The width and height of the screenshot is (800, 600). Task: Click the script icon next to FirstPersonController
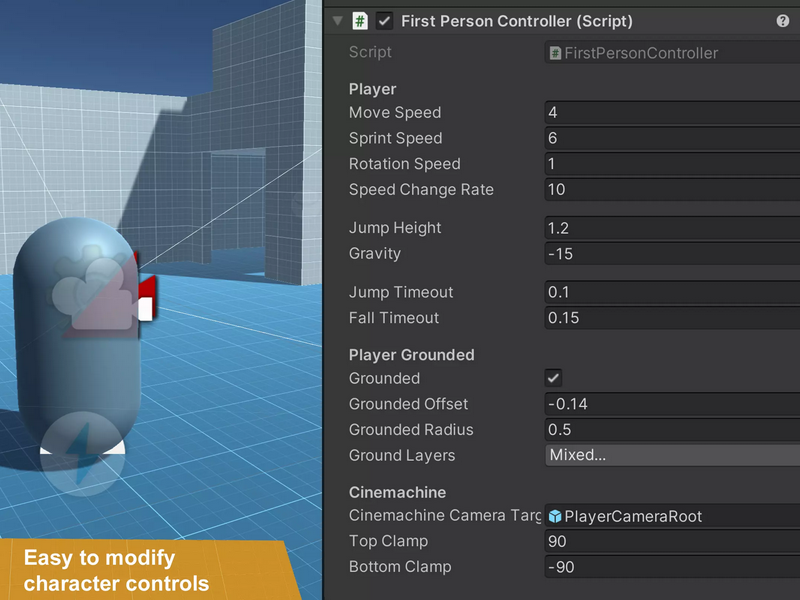point(555,53)
